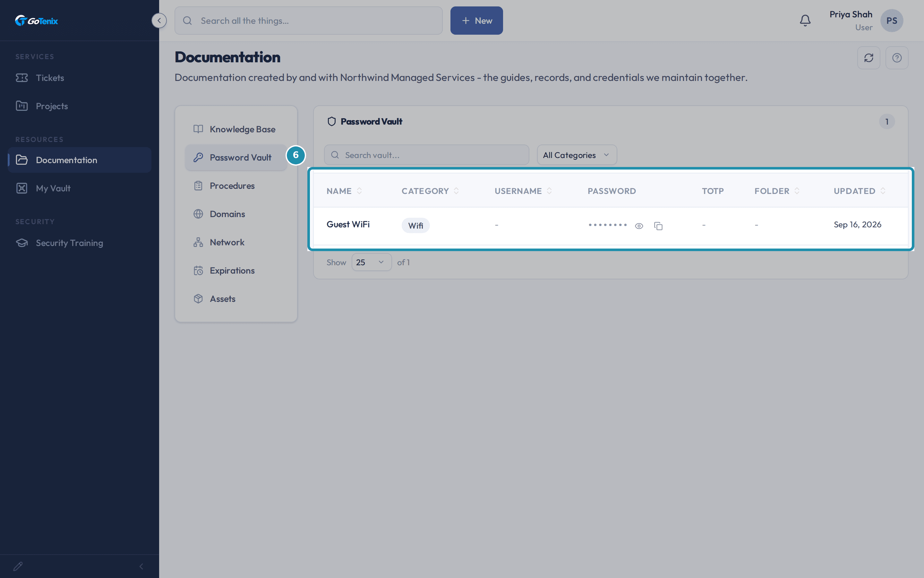924x578 pixels.
Task: Sort by the Category column
Action: click(430, 191)
